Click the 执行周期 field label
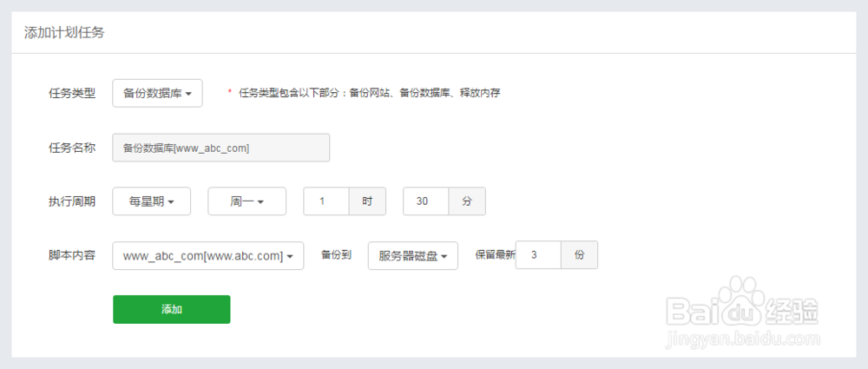 71,201
